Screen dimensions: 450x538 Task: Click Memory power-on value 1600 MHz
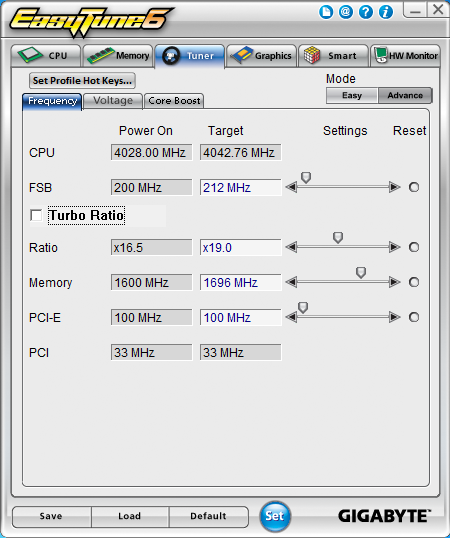pyautogui.click(x=151, y=282)
